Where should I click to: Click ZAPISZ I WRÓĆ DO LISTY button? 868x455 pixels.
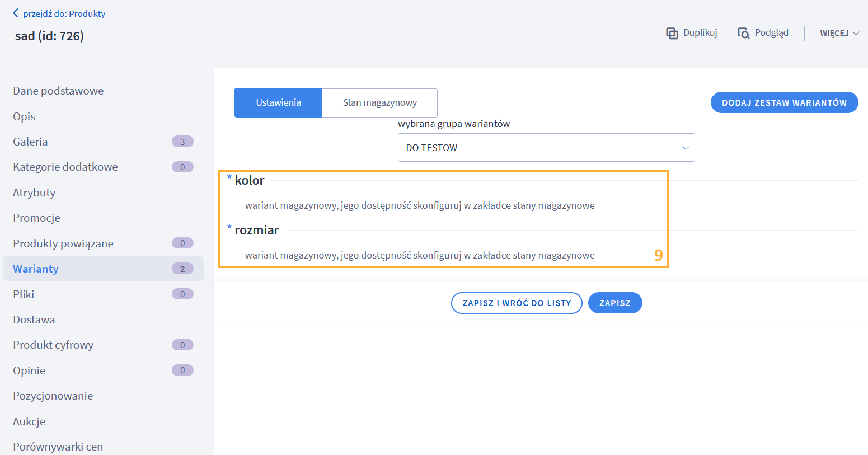click(x=516, y=303)
